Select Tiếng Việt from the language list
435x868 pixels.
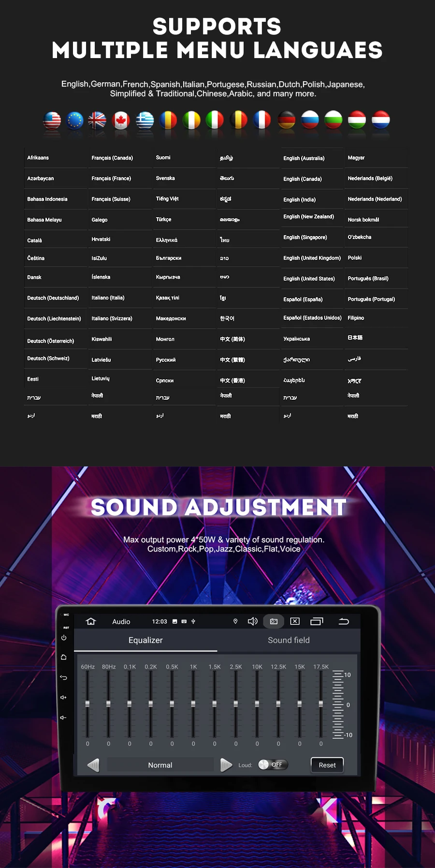[167, 199]
